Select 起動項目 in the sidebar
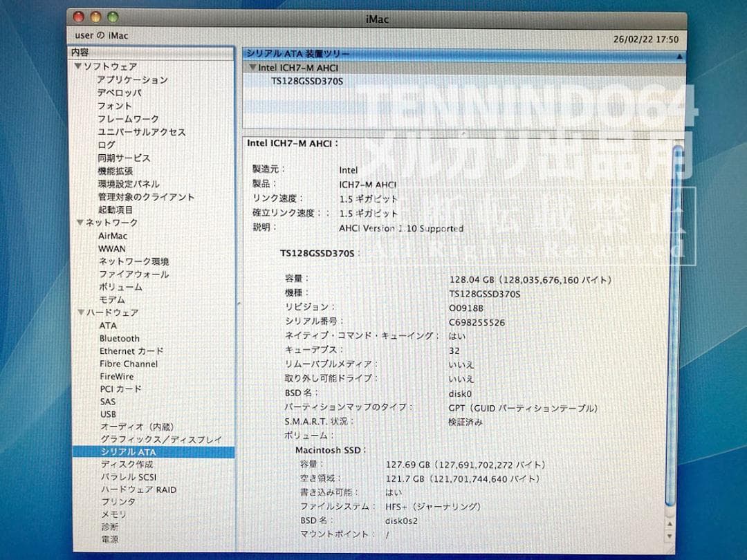Image resolution: width=747 pixels, height=560 pixels. [116, 209]
